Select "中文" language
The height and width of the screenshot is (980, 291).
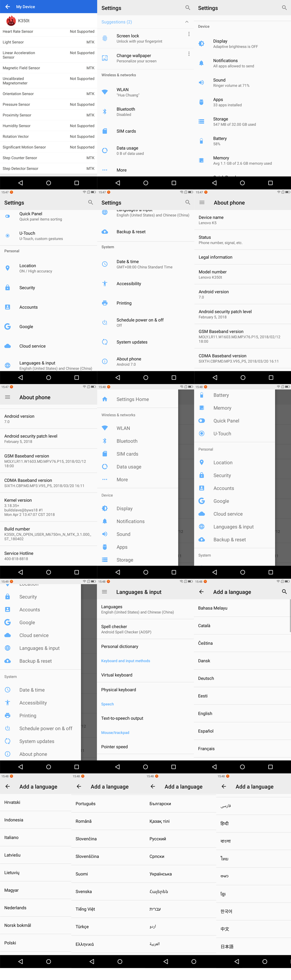coord(254,929)
